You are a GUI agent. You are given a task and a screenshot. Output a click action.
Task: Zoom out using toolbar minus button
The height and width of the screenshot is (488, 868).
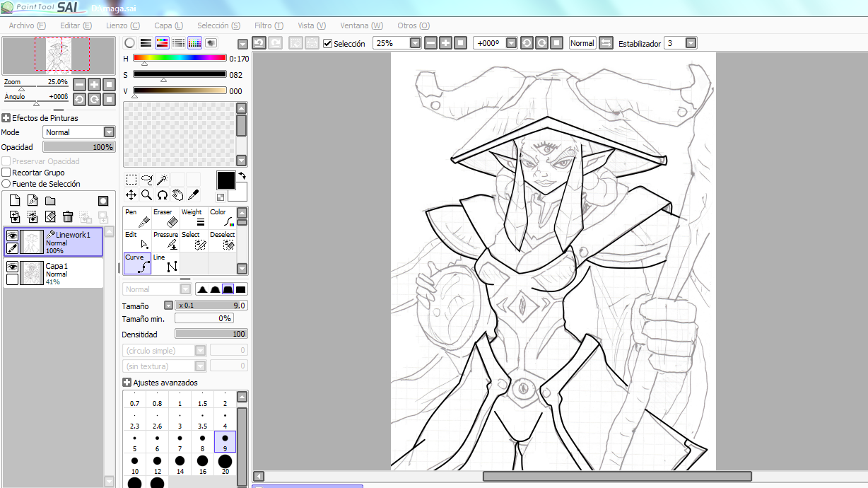click(430, 43)
